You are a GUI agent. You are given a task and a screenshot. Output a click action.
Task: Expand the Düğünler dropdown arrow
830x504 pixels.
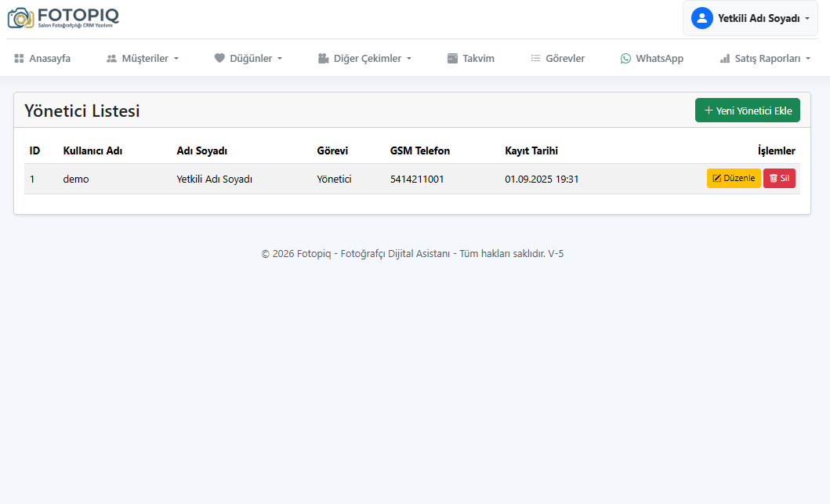click(x=280, y=59)
